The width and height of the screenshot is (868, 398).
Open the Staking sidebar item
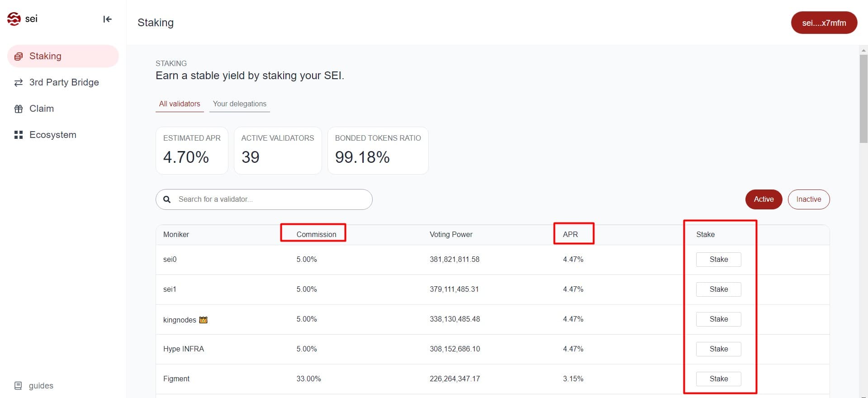tap(63, 56)
